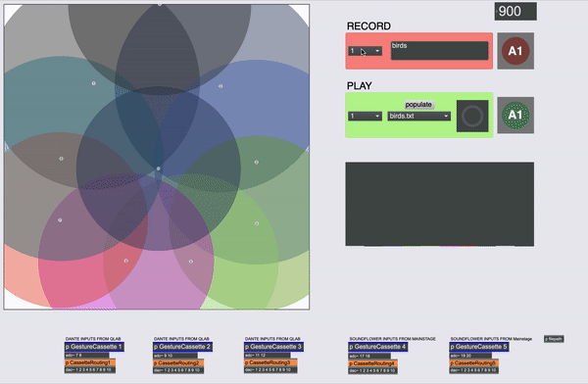
Task: Open the p GestureCassette 1 subpatcher
Action: (x=94, y=347)
